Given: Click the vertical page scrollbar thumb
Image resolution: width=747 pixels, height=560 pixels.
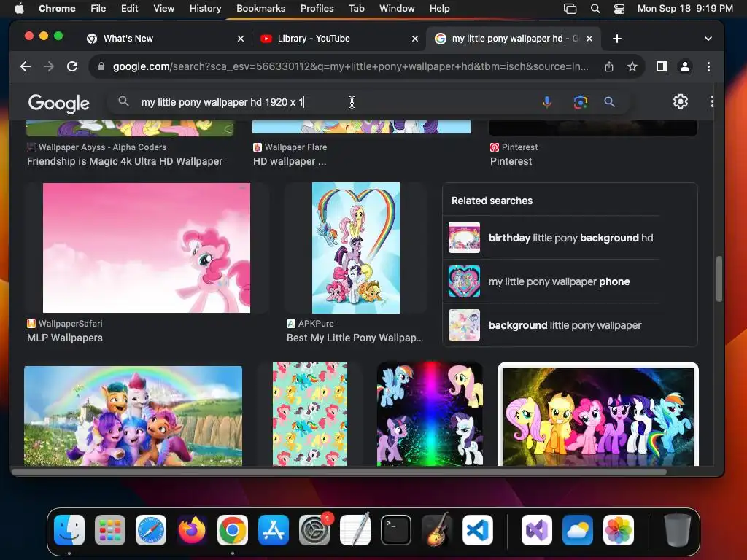Looking at the screenshot, I should tap(719, 279).
